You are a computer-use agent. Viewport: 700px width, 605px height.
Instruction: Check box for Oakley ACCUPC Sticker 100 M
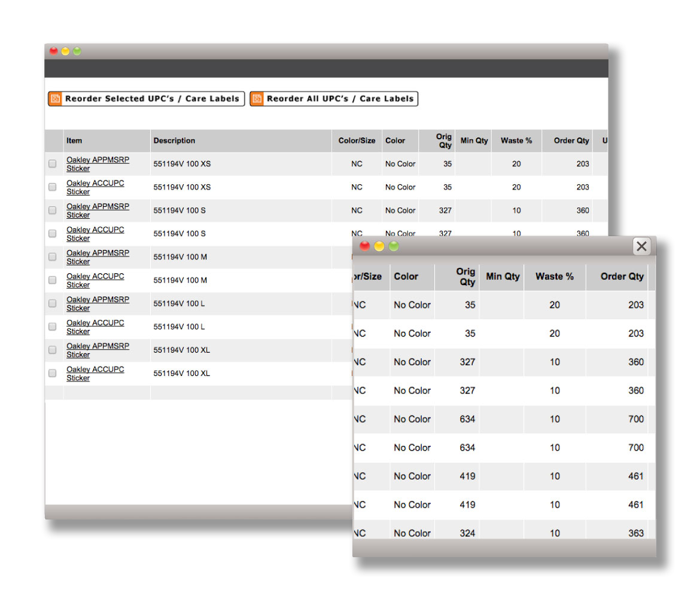[x=53, y=280]
